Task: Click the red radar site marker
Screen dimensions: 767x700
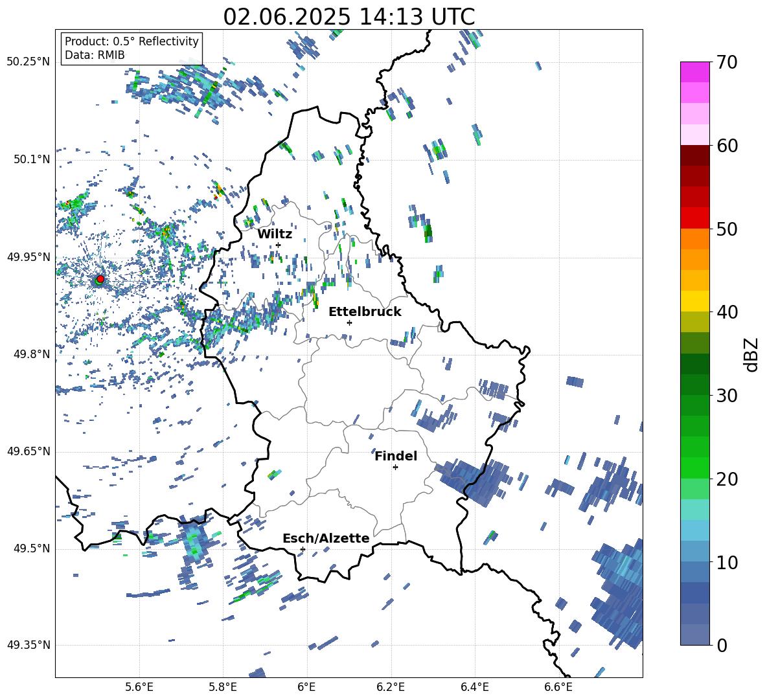Action: coord(100,279)
